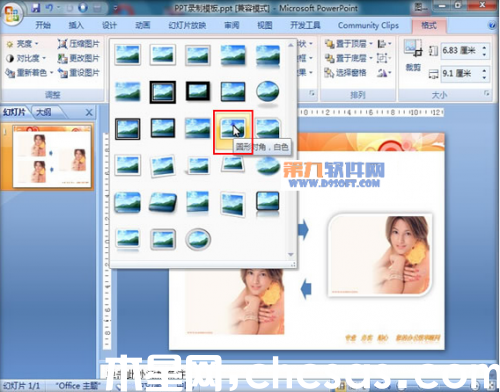Open the 对比度 contrast dropdown
The image size is (500, 392).
(x=25, y=58)
